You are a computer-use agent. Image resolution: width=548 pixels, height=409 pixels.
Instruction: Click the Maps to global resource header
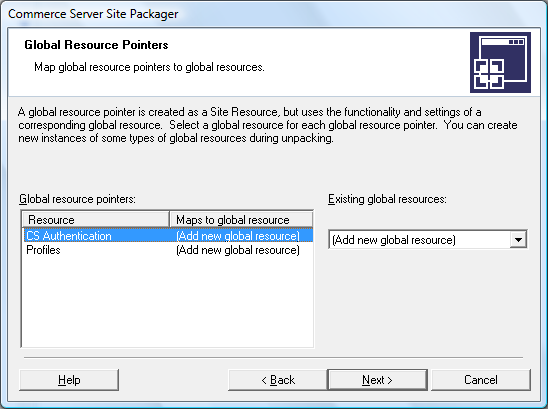pyautogui.click(x=241, y=220)
